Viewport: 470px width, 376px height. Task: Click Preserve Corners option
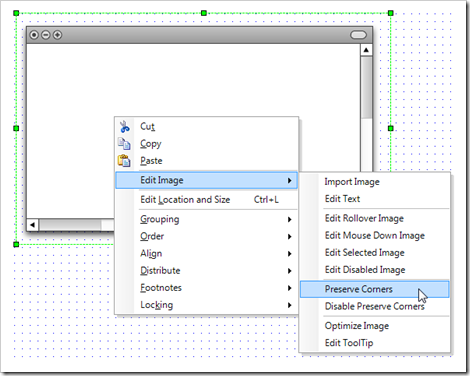375,289
